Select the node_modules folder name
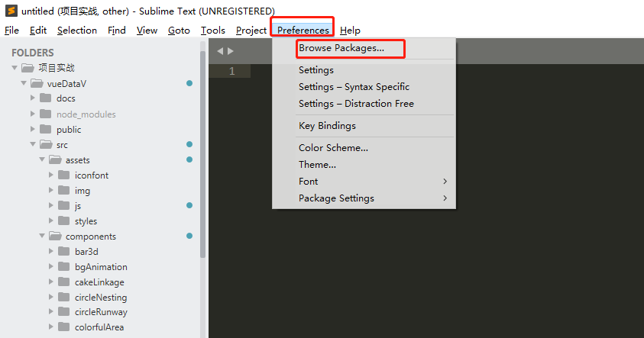644x338 pixels. tap(86, 114)
